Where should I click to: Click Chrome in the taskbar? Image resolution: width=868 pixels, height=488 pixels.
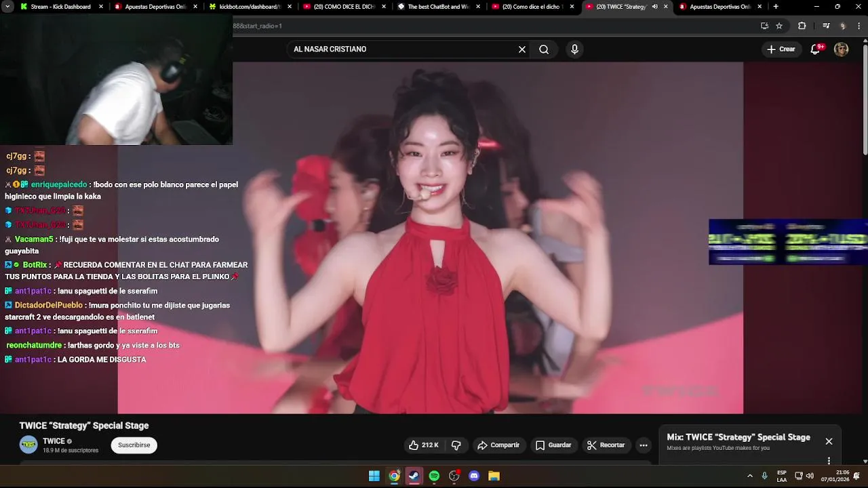pos(394,476)
